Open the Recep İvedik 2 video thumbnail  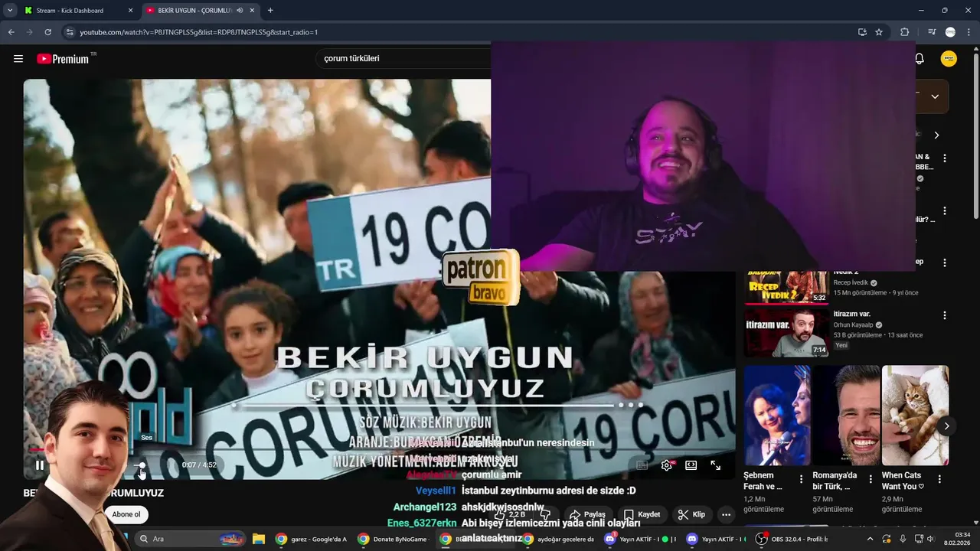click(x=786, y=287)
